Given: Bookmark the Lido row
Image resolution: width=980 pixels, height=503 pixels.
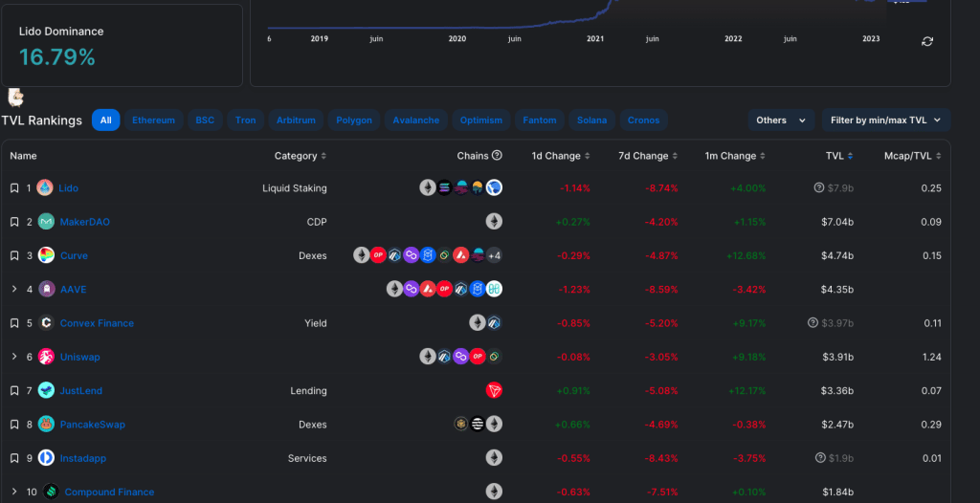Looking at the screenshot, I should tap(14, 188).
